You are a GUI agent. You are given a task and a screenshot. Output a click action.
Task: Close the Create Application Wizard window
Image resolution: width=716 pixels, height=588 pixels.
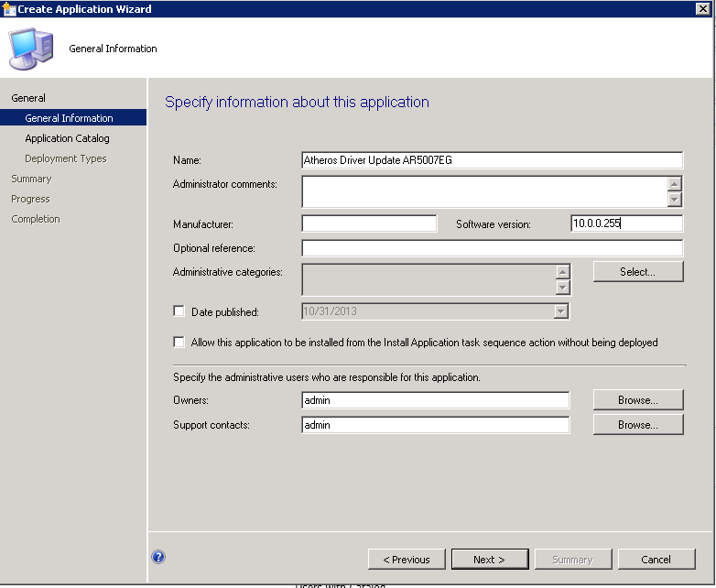pos(703,9)
